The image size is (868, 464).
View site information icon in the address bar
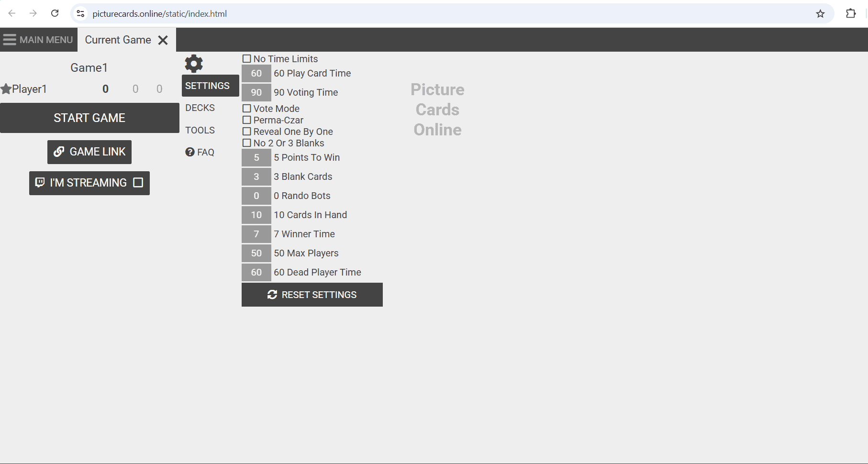point(81,13)
